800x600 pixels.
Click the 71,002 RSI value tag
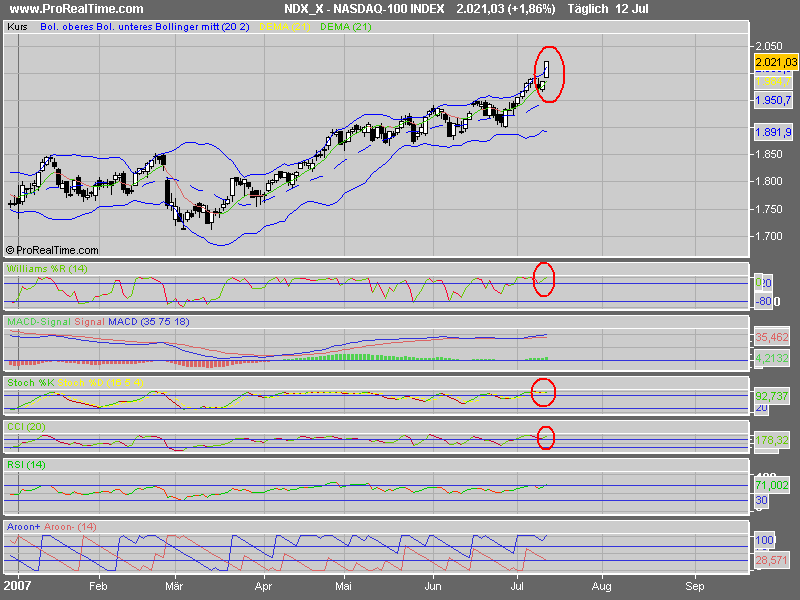tap(772, 485)
